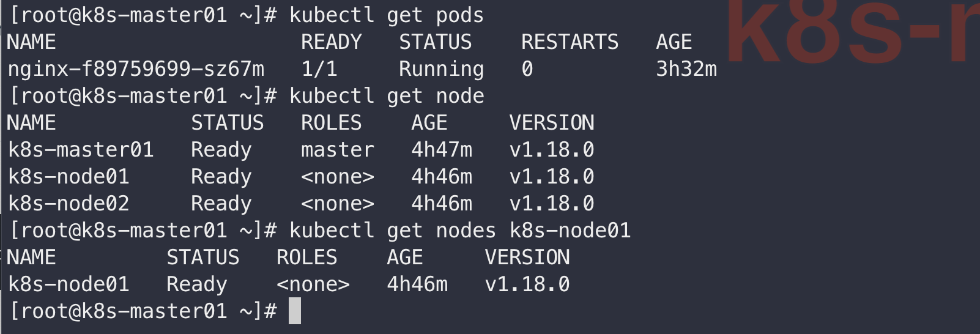
Task: Click the 'master' role value
Action: click(x=337, y=150)
